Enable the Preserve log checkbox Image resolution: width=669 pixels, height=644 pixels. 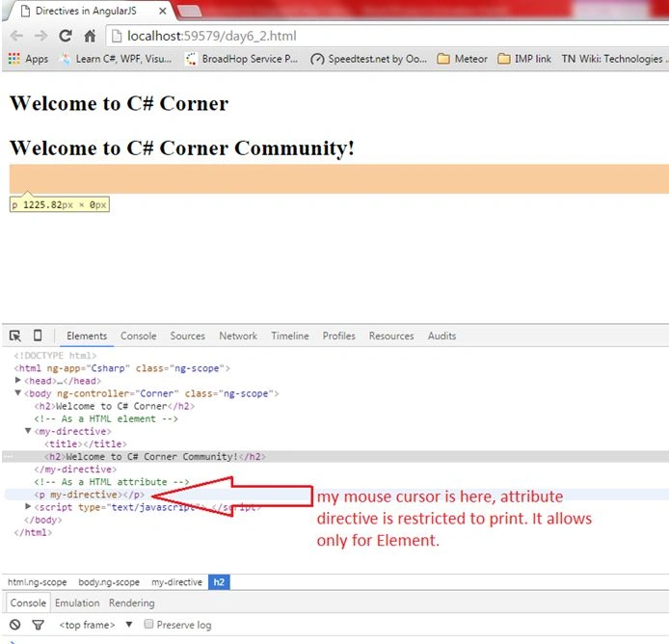(x=148, y=625)
